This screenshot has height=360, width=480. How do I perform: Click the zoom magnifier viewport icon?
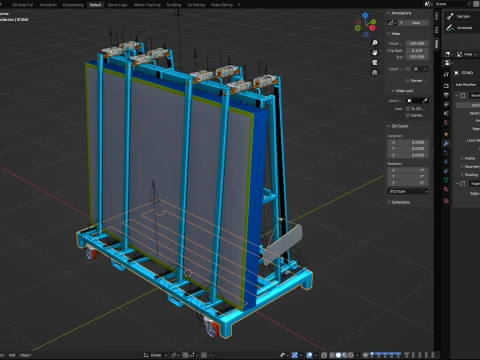coord(375,43)
